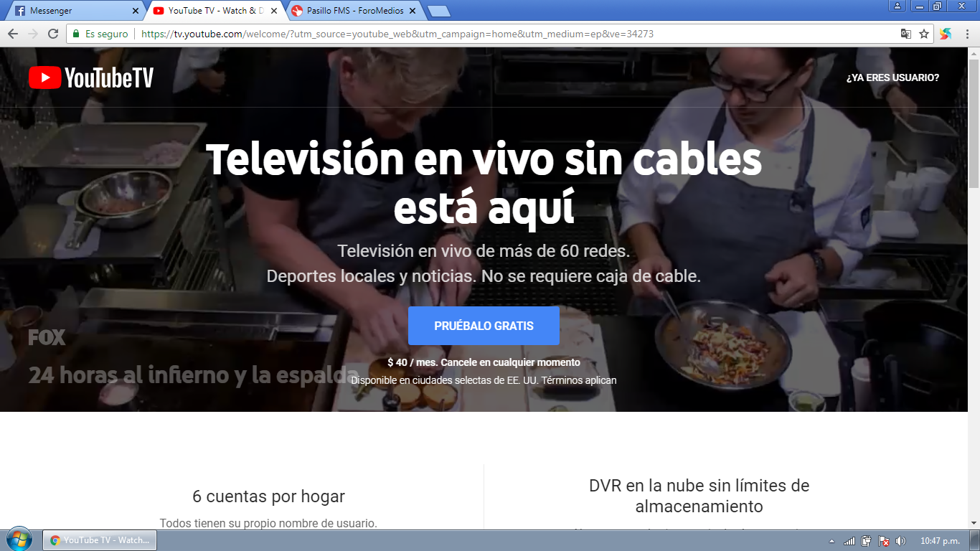Screen dimensions: 980x551
Task: Show hidden tray icons arrow
Action: (831, 541)
